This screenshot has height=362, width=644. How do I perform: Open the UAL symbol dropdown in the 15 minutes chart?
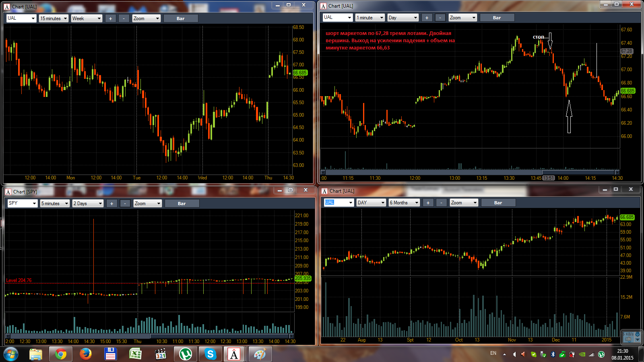(33, 19)
